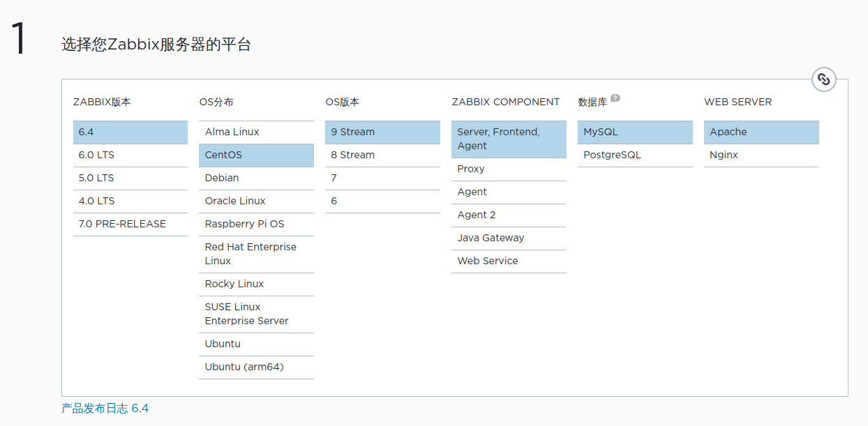Select Raspberry Pi OS distribution

256,224
